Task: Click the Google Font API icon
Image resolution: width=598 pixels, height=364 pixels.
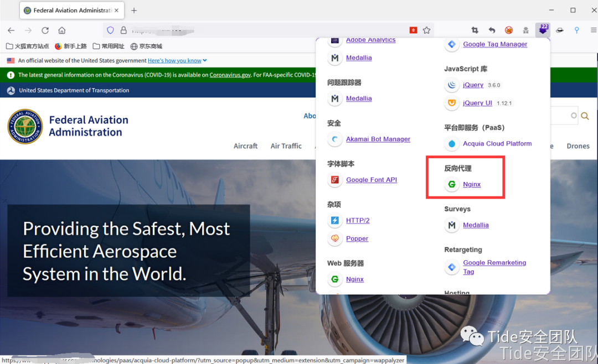Action: [x=335, y=180]
